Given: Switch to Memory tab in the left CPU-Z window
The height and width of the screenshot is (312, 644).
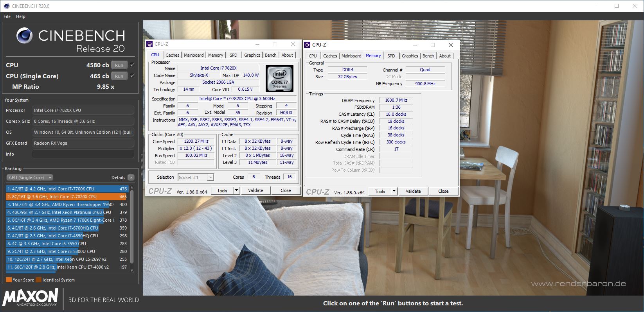Looking at the screenshot, I should [216, 55].
